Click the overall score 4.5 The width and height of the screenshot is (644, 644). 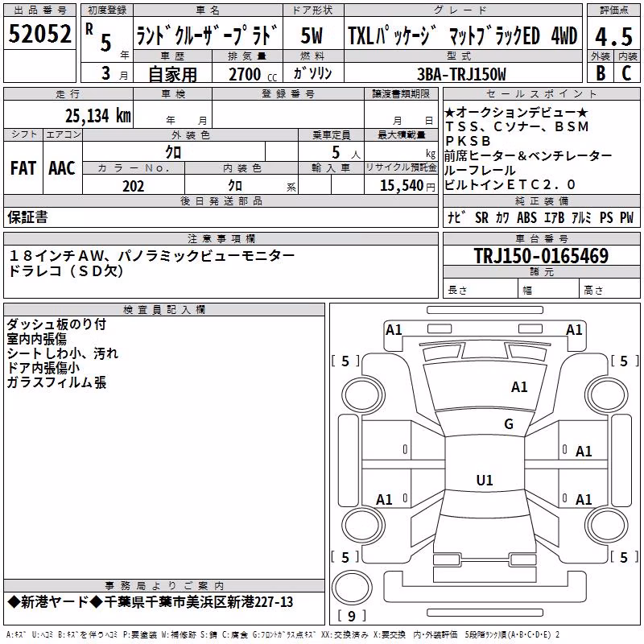[614, 36]
